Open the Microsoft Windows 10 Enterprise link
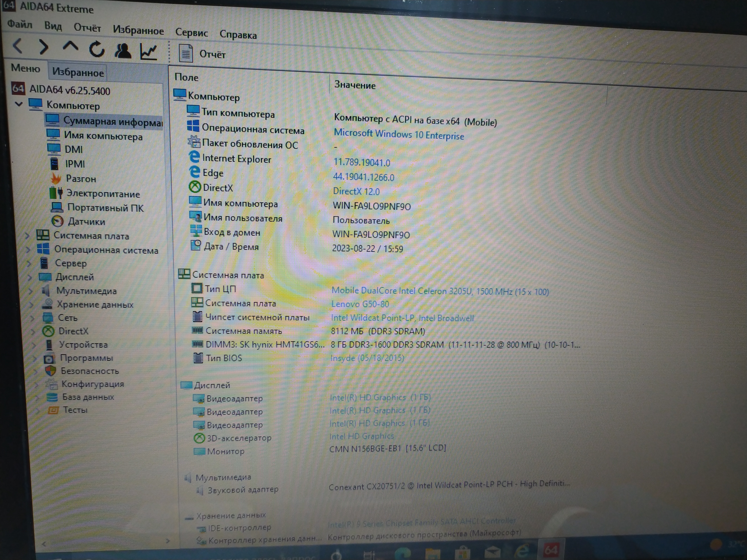Screen dimensions: 747x560 399,134
